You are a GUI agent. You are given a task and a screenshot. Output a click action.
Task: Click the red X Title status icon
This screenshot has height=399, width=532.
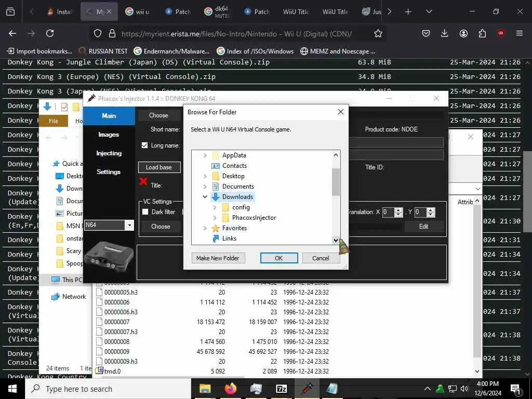point(143,182)
